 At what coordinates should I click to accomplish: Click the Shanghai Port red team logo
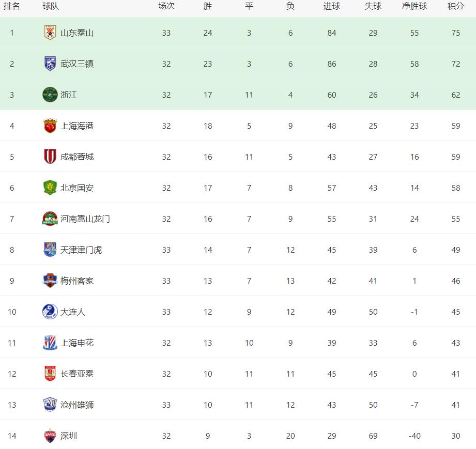pos(50,126)
